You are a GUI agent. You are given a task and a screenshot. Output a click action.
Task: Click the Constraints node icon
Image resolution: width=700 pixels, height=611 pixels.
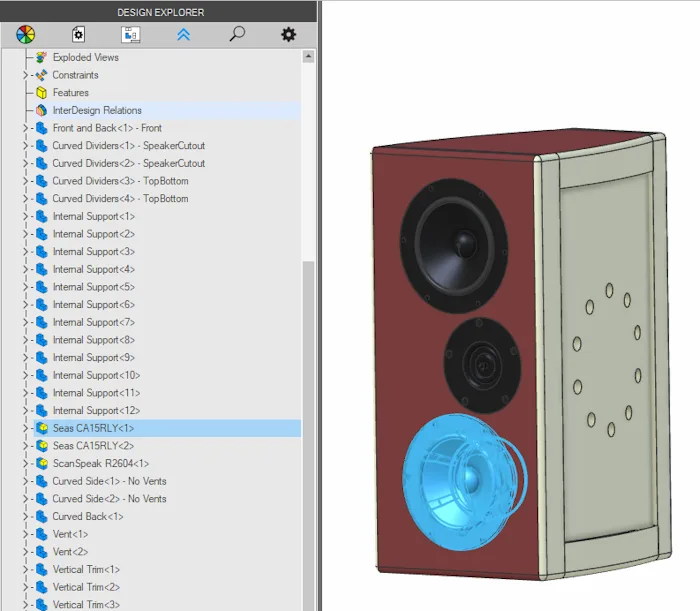(42, 75)
